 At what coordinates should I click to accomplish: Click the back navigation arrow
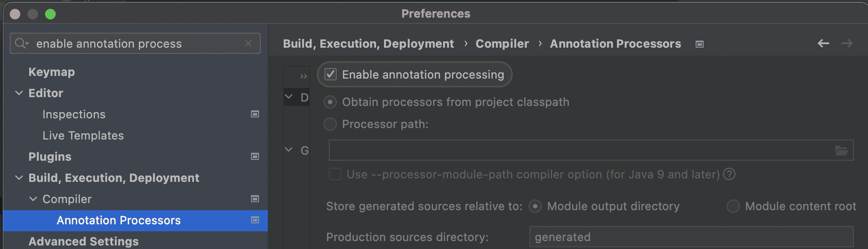(x=823, y=43)
